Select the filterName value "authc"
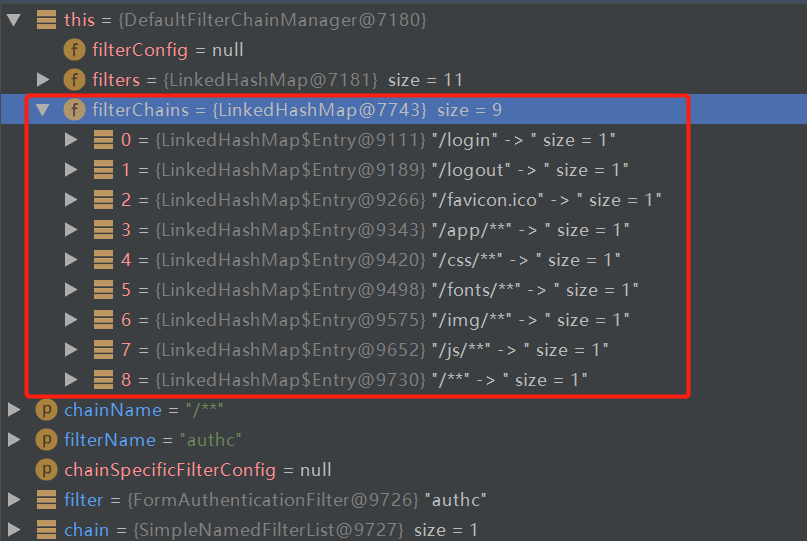The image size is (807, 541). pyautogui.click(x=210, y=440)
